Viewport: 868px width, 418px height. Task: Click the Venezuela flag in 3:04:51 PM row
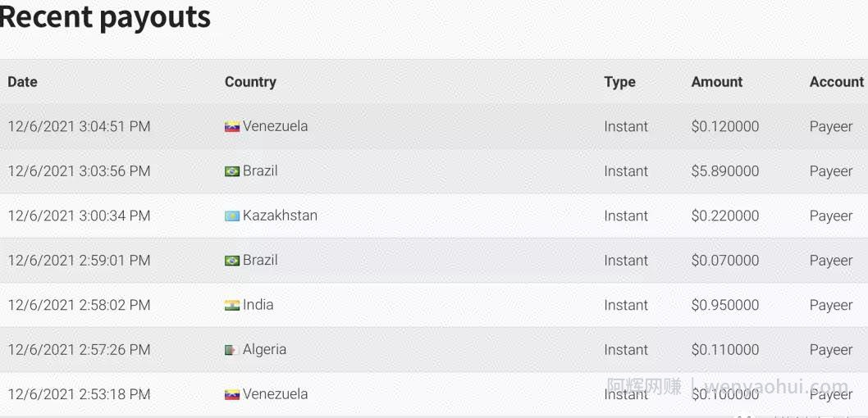[x=232, y=127]
